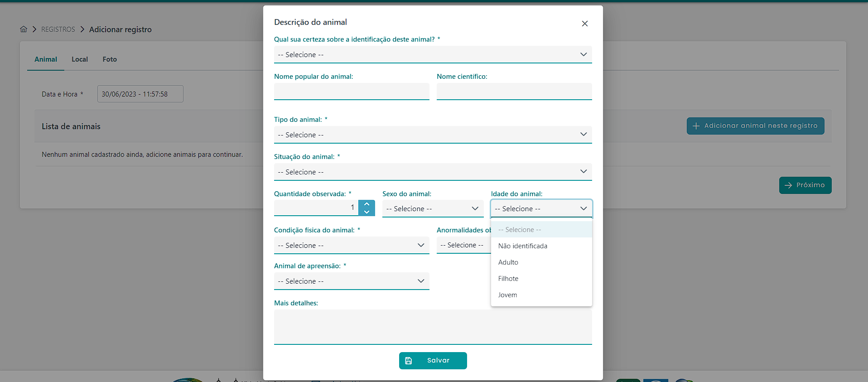The width and height of the screenshot is (868, 382).
Task: Click the chevron of Tipo do animal select
Action: coord(583,134)
